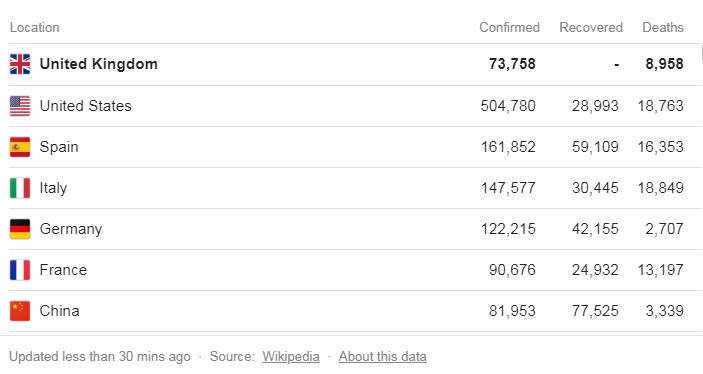
Task: Select the Spain flag icon
Action: click(20, 147)
